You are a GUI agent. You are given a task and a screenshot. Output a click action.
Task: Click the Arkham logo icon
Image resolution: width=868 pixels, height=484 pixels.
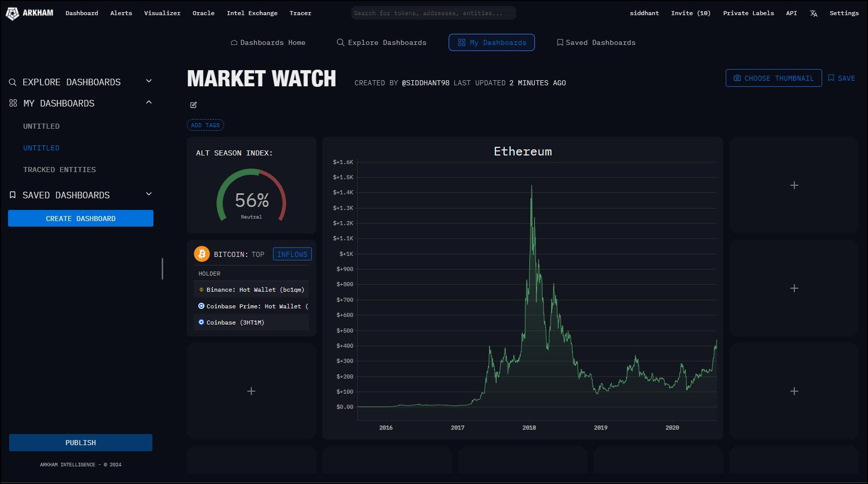click(12, 14)
